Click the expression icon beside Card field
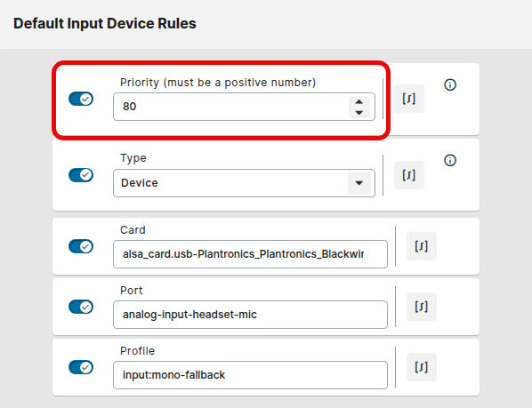Screen dimensions: 532x408 coord(422,246)
